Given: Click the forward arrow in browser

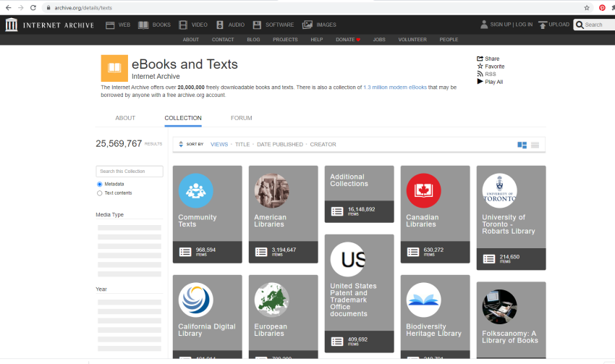Looking at the screenshot, I should [x=21, y=7].
